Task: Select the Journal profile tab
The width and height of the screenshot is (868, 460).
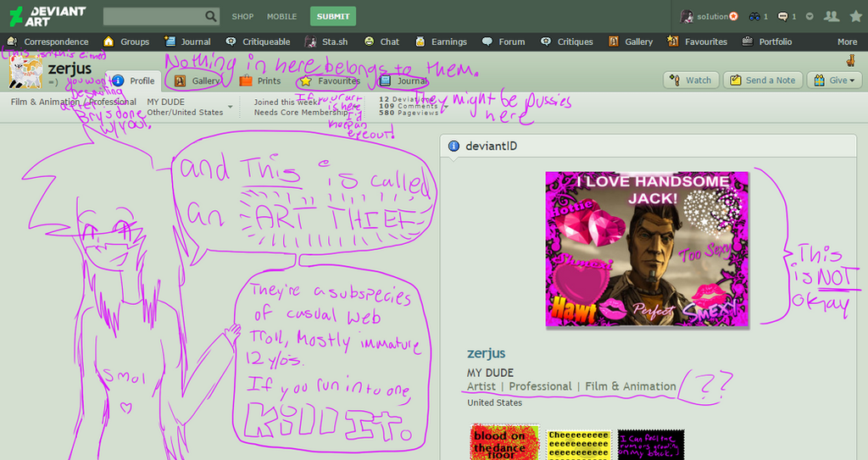Action: 403,80
